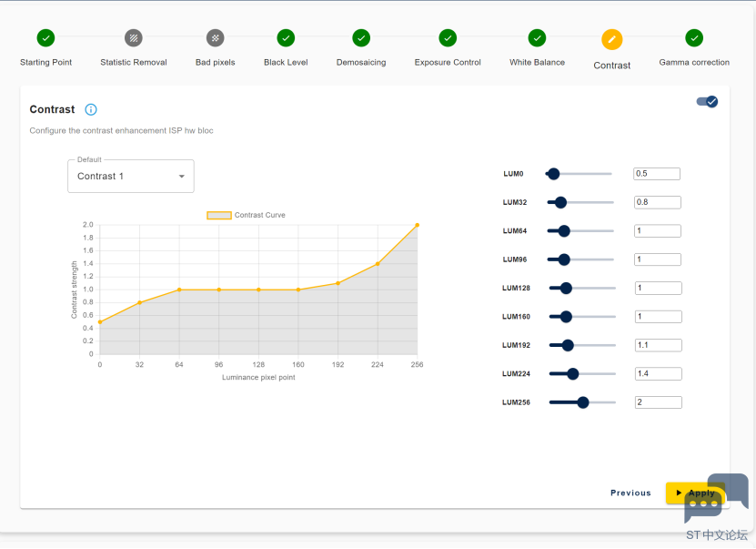The height and width of the screenshot is (549, 756).
Task: Click the dropdown arrow beside Contrast 1
Action: (x=182, y=176)
